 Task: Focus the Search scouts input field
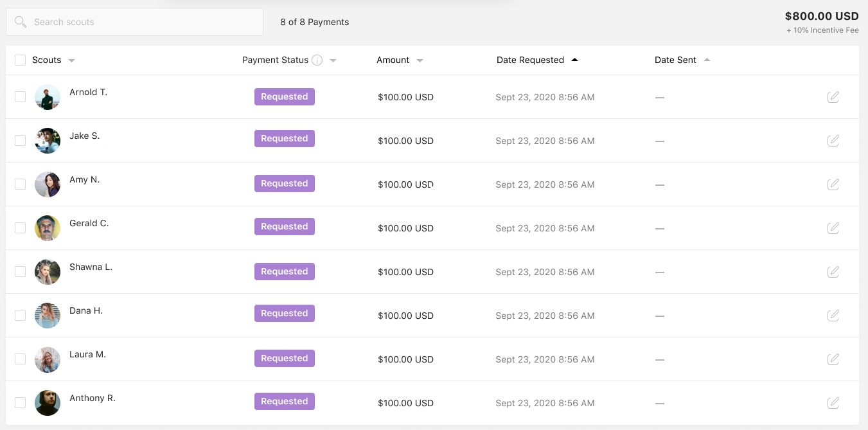[x=134, y=22]
